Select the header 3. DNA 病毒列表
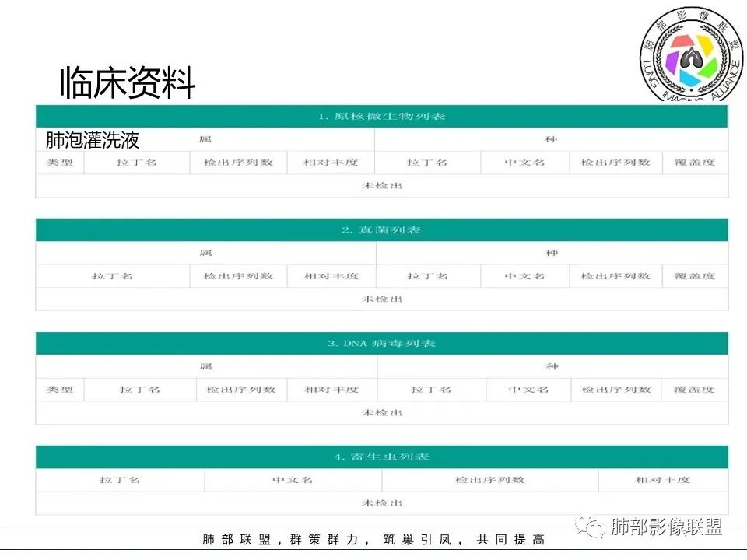 (x=381, y=343)
